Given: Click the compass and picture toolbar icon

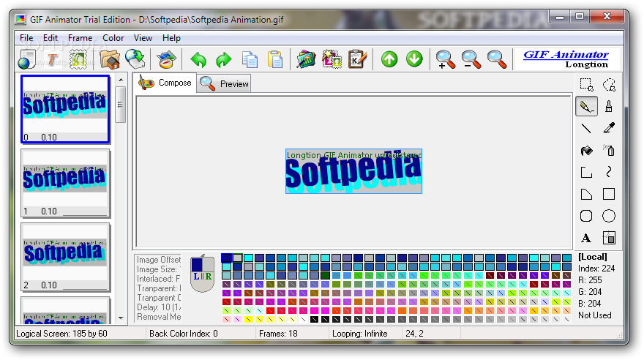Looking at the screenshot, I should (x=166, y=59).
